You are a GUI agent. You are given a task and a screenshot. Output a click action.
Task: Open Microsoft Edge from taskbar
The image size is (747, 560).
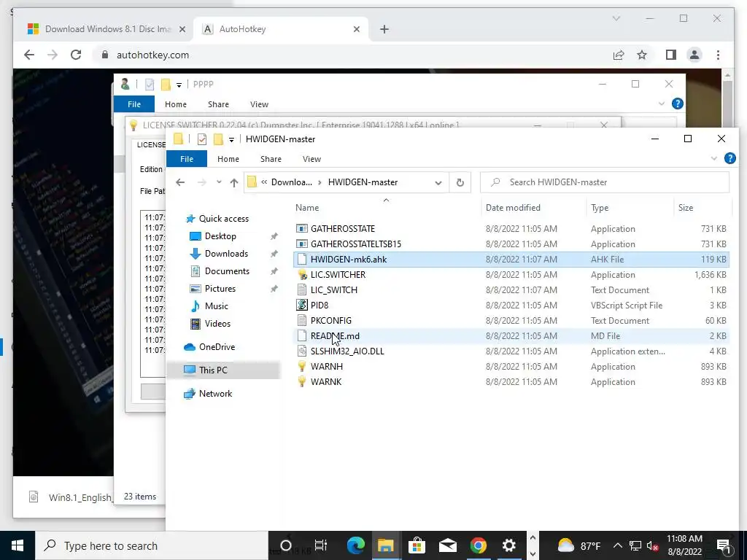(x=355, y=545)
